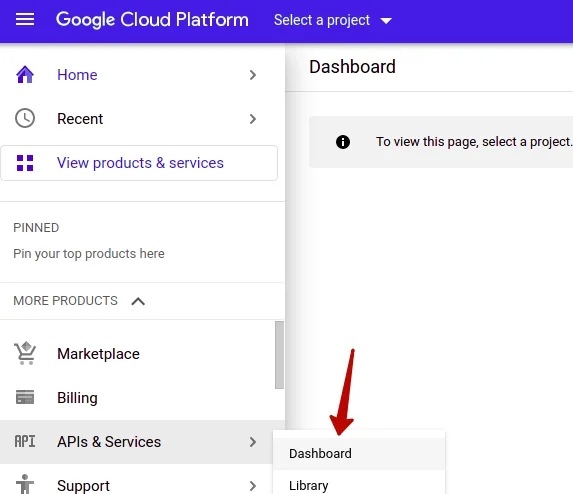This screenshot has width=573, height=494.
Task: Click the Recent clock icon
Action: pyautogui.click(x=25, y=118)
